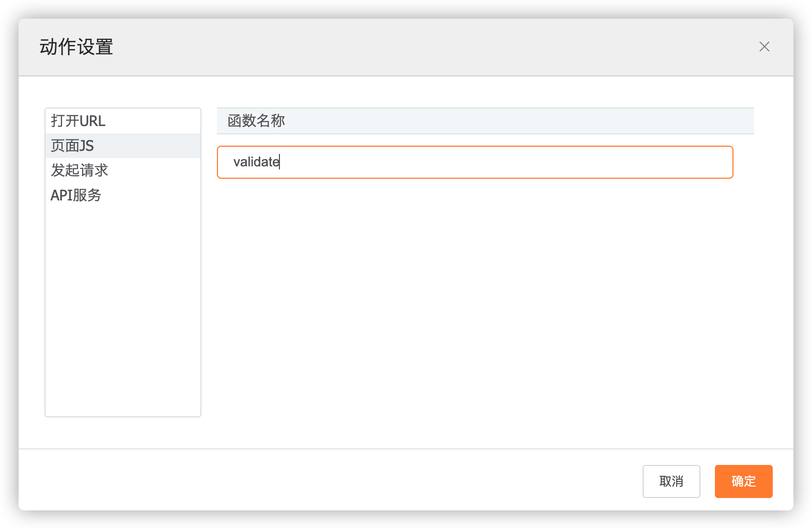812x529 pixels.
Task: Dismiss the dialog using the X icon
Action: point(764,47)
